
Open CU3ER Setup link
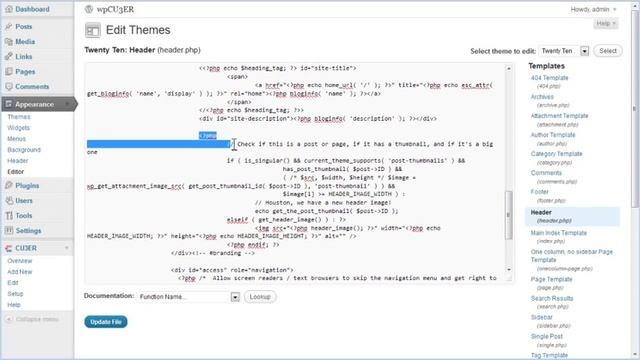(x=15, y=294)
